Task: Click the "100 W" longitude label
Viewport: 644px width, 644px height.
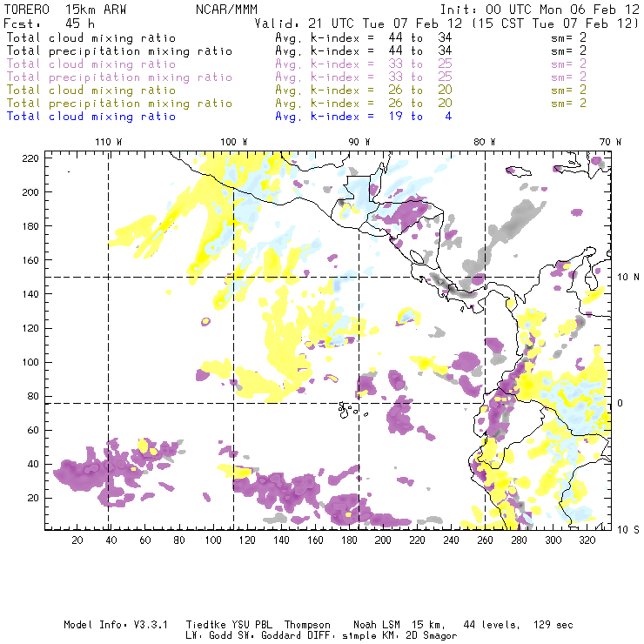Action: [x=234, y=142]
